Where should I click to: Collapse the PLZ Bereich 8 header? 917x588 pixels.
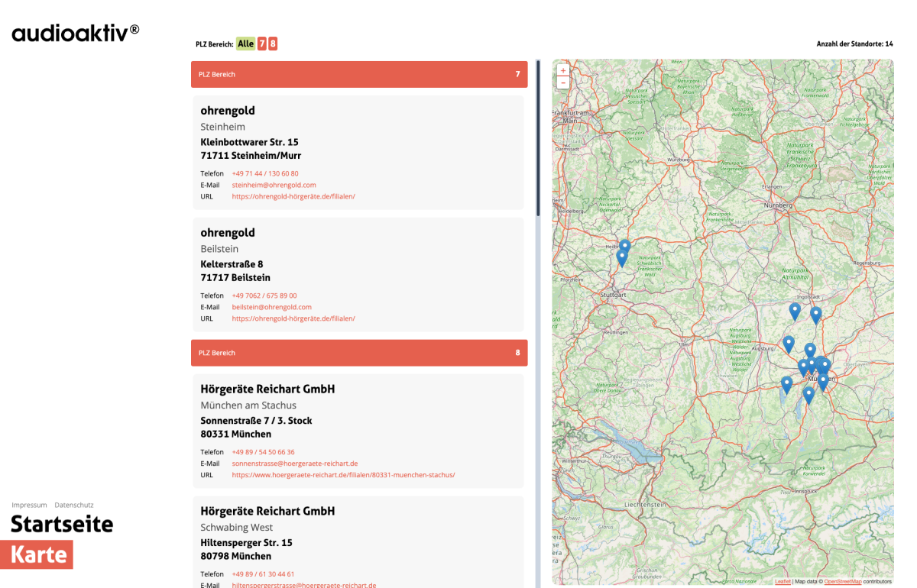[359, 353]
